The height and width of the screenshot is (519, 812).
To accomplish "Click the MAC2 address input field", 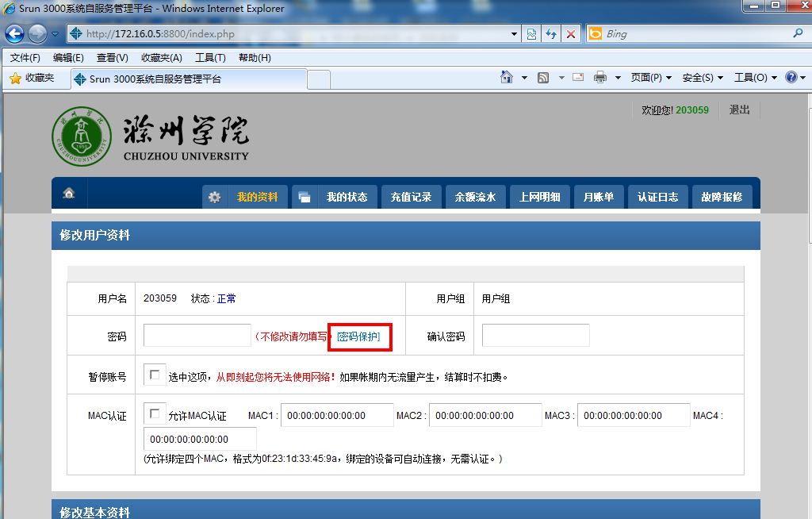I will coord(485,415).
